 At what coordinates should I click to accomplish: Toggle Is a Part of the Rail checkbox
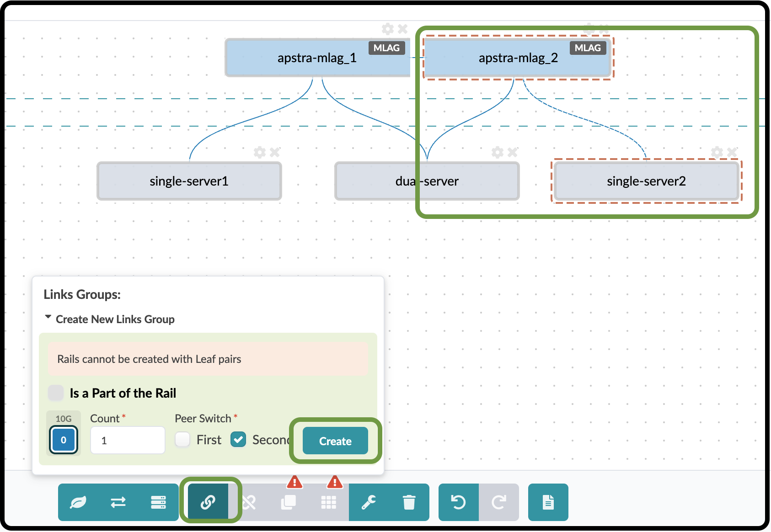(x=56, y=393)
